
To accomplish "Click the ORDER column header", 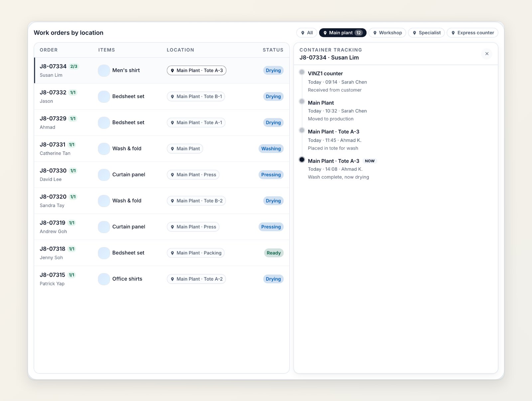I will coord(49,50).
